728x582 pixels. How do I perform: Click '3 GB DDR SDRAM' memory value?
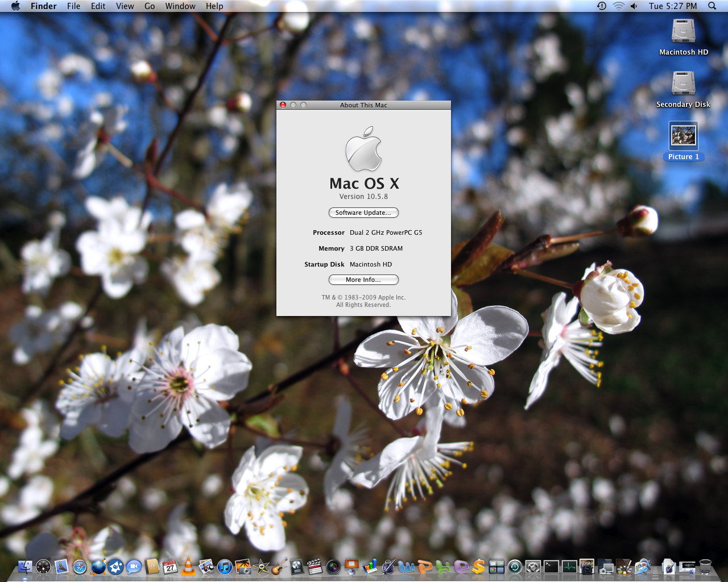click(x=376, y=248)
